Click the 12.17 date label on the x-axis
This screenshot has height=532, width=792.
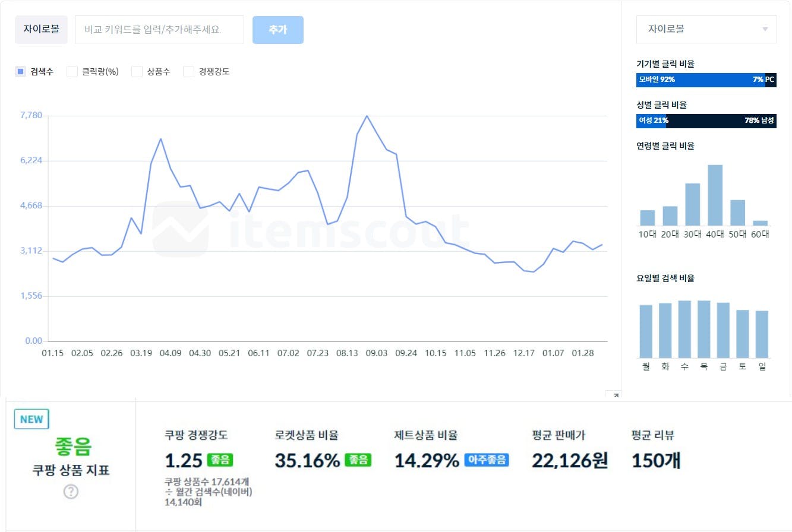523,353
